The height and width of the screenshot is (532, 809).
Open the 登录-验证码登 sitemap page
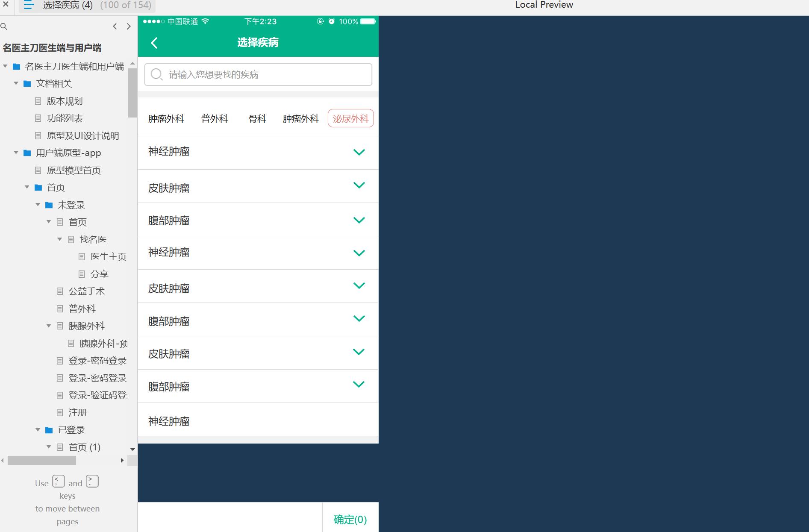98,395
